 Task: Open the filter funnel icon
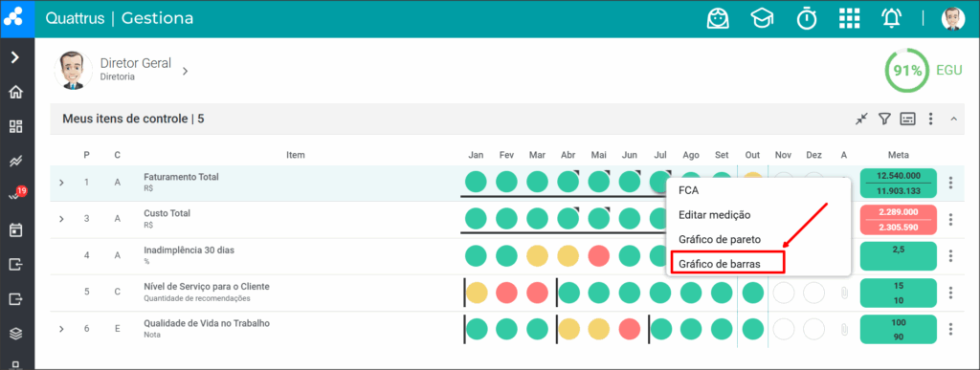(x=884, y=119)
